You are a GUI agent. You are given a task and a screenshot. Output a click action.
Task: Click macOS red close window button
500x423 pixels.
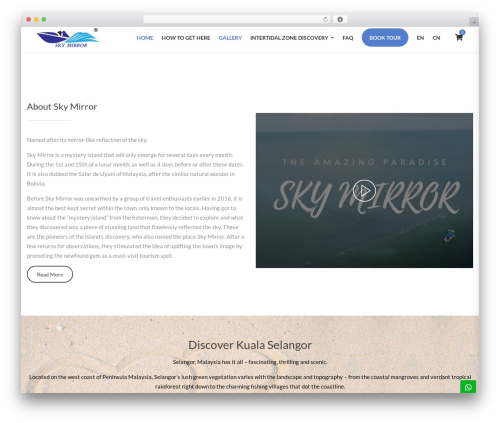[29, 20]
